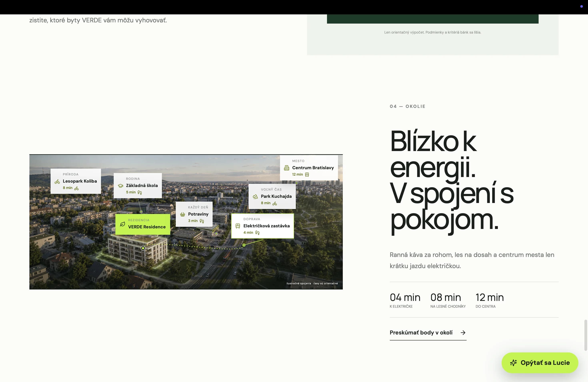
Task: Click the bicycle icon on Lesopark Koliba card
Action: point(57,182)
